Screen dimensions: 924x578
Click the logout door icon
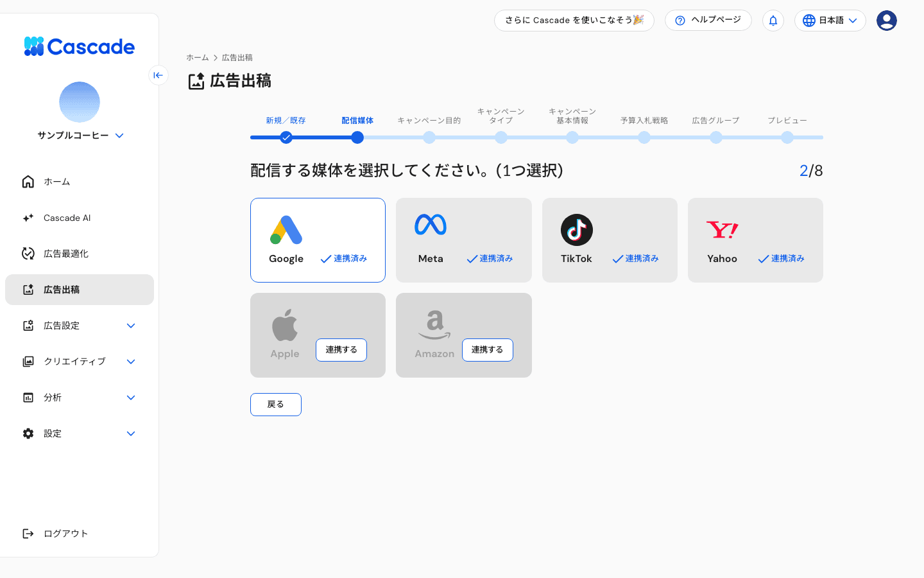click(28, 534)
